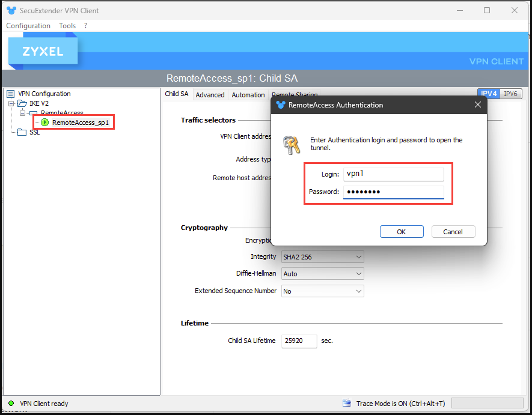Viewport: 532px width, 415px height.
Task: Click OK in the authentication dialog
Action: click(x=402, y=232)
